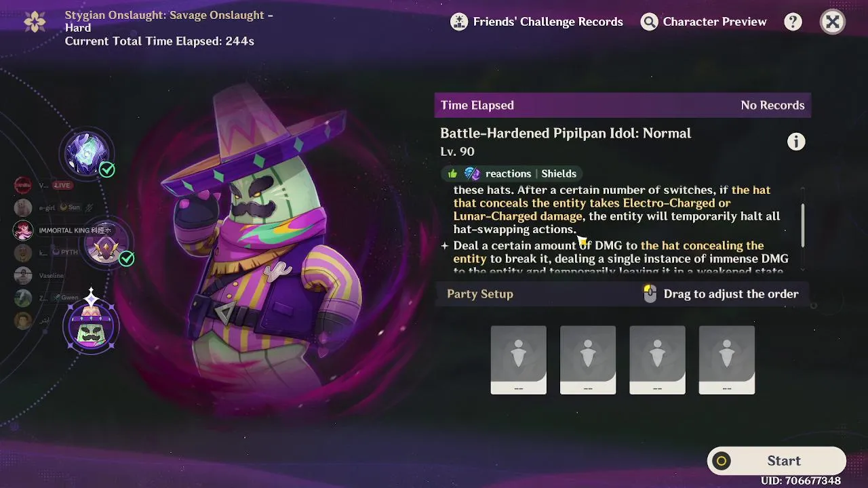Open Character Preview
This screenshot has height=488, width=868.
point(703,22)
